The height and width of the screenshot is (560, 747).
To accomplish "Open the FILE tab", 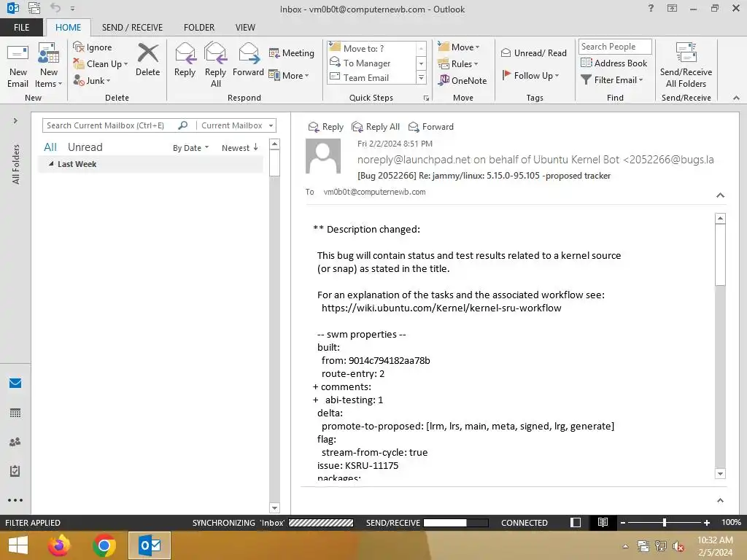I will tap(21, 27).
